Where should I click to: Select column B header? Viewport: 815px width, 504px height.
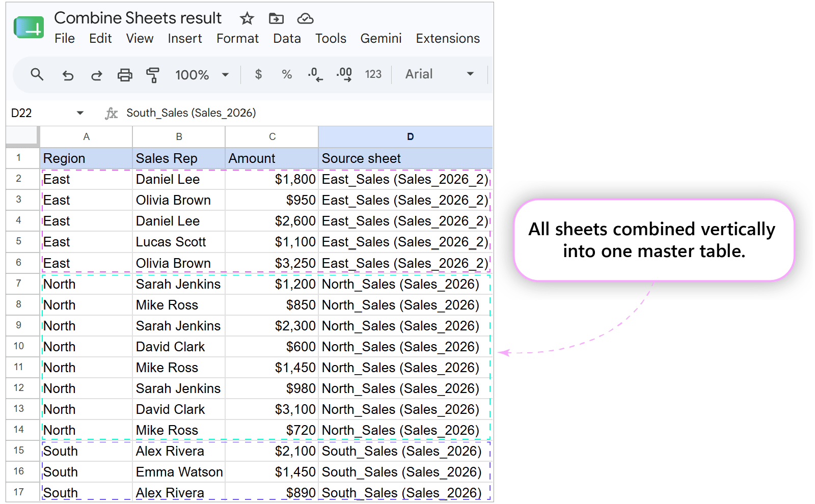(x=179, y=137)
